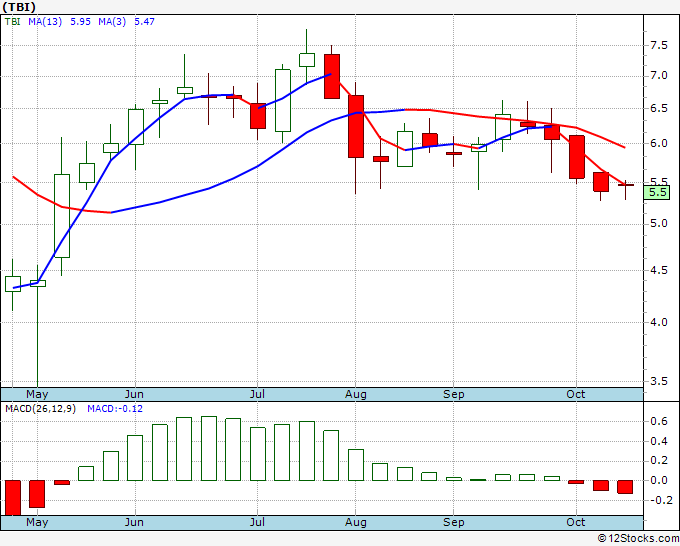Select the Oct label on MACD axis
This screenshot has height=546, width=680.
[x=575, y=522]
